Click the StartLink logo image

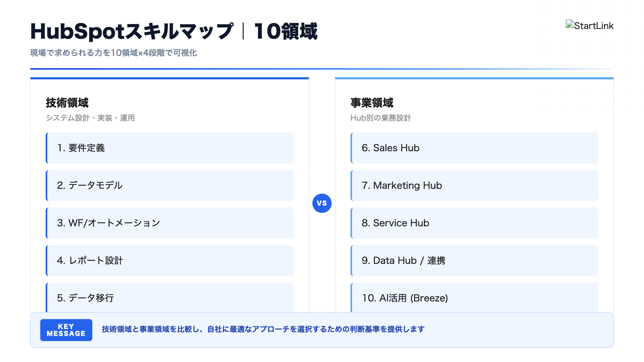pos(590,25)
